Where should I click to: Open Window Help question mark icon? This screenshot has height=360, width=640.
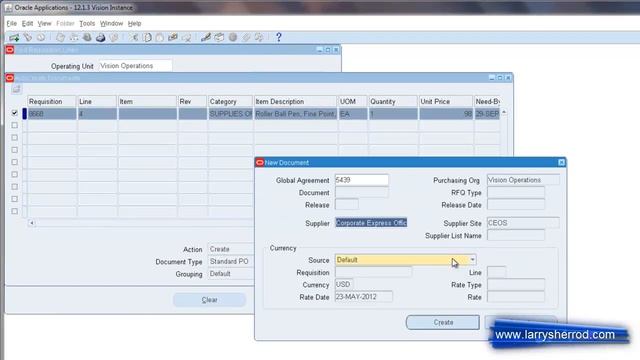(279, 38)
